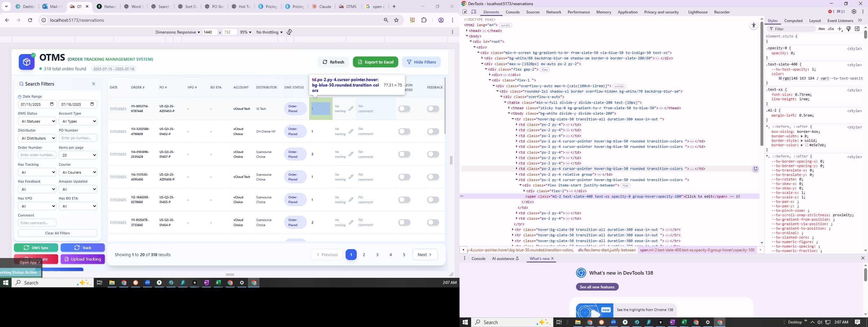Open the Items per page dropdown
This screenshot has width=868, height=327.
(x=78, y=155)
